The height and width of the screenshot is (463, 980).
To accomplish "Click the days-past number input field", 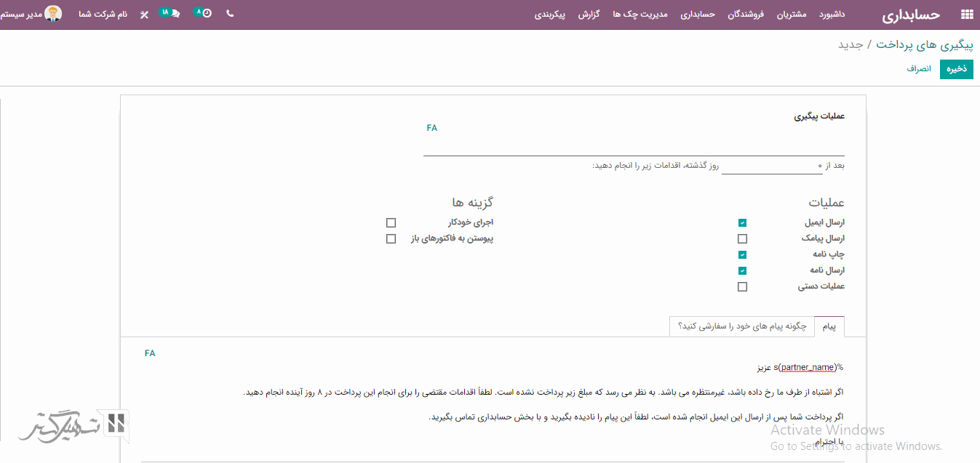I will click(771, 166).
